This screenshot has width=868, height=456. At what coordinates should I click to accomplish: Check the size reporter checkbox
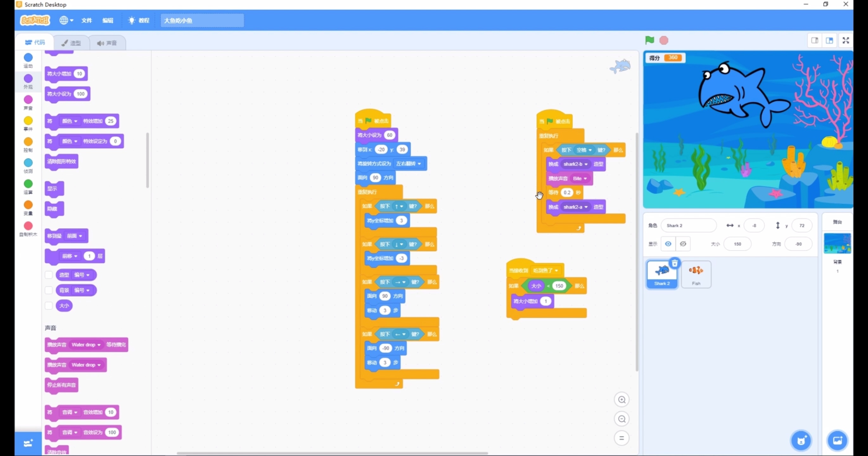point(49,306)
